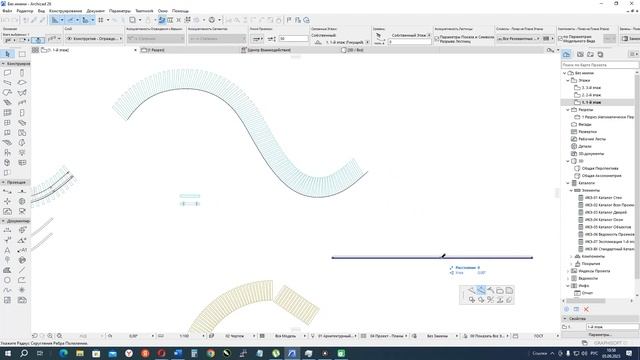The height and width of the screenshot is (360, 640).
Task: Open the Layout Book in Navigator
Action: click(590, 54)
